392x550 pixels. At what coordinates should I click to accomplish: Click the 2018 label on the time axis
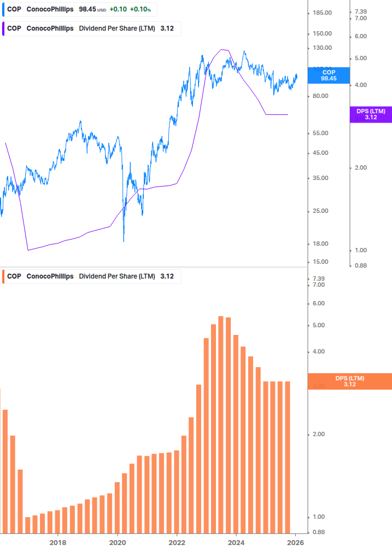pyautogui.click(x=58, y=543)
